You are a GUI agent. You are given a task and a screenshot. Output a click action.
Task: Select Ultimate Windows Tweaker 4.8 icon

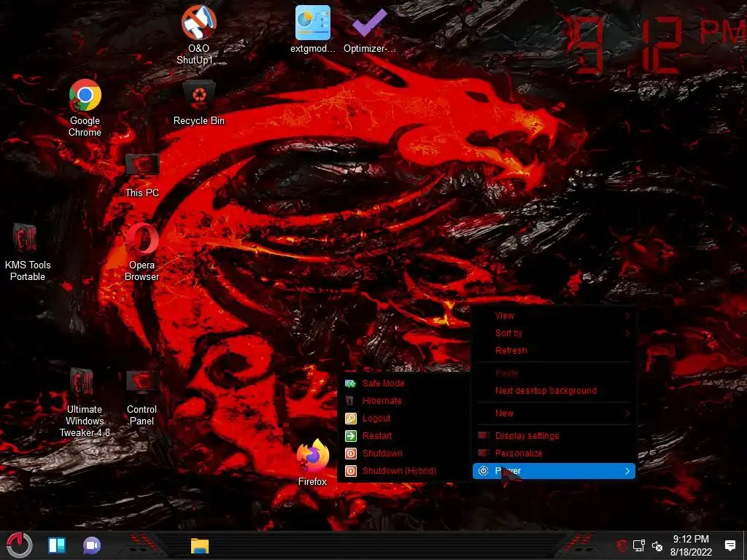tap(85, 402)
